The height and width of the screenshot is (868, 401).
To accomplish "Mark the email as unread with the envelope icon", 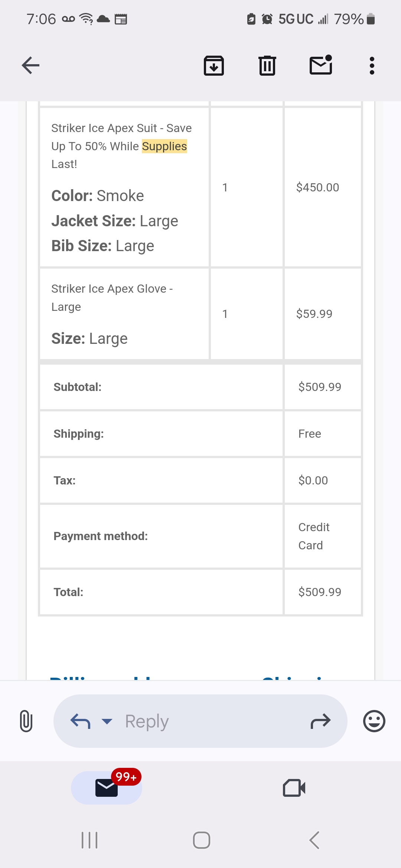I will 321,65.
